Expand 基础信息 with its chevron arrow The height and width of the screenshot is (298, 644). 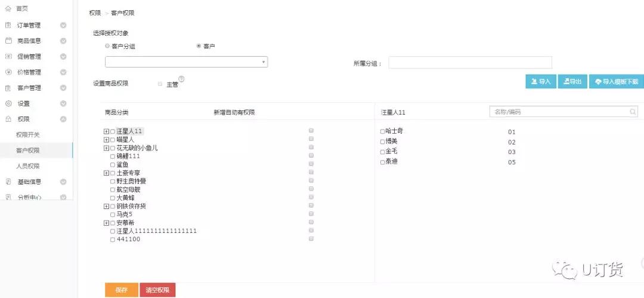click(63, 182)
